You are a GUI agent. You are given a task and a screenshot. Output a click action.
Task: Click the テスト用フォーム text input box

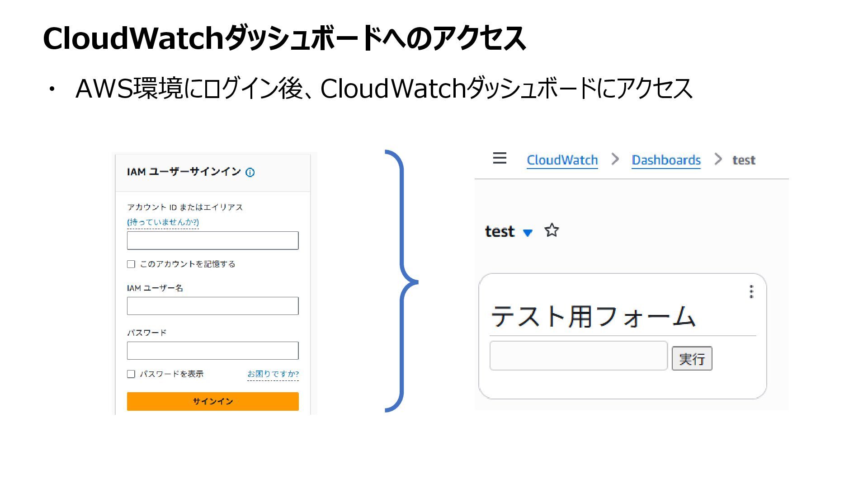(x=578, y=356)
